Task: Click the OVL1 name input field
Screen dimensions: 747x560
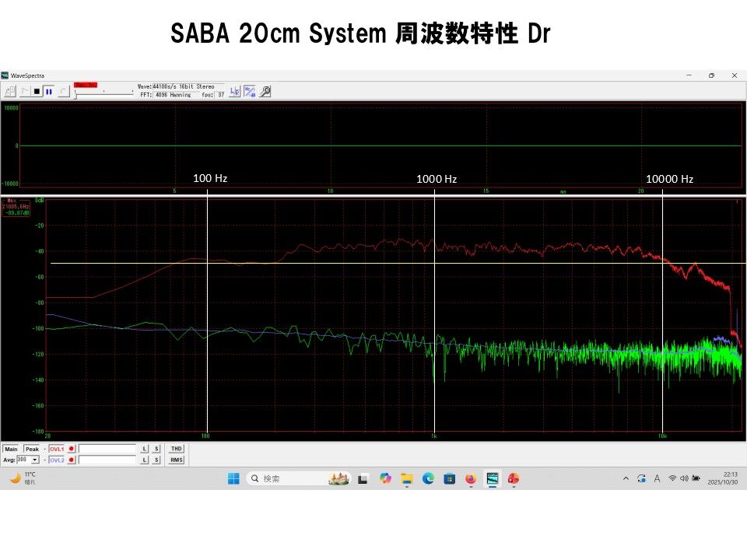Action: click(x=107, y=449)
